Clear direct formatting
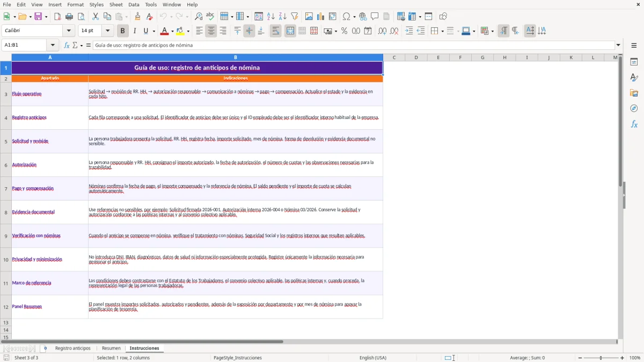Screen dimensions: 644x362 pyautogui.click(x=149, y=17)
